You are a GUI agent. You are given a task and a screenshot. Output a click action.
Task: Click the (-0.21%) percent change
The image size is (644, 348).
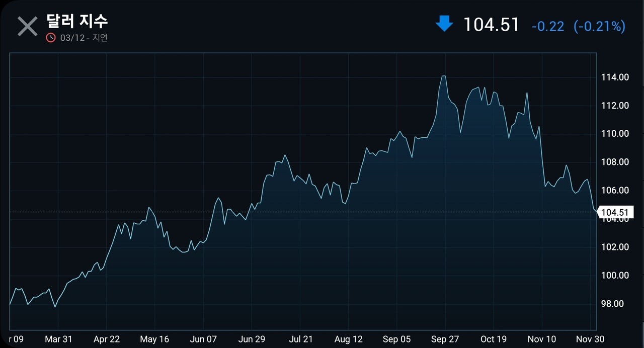pyautogui.click(x=599, y=26)
